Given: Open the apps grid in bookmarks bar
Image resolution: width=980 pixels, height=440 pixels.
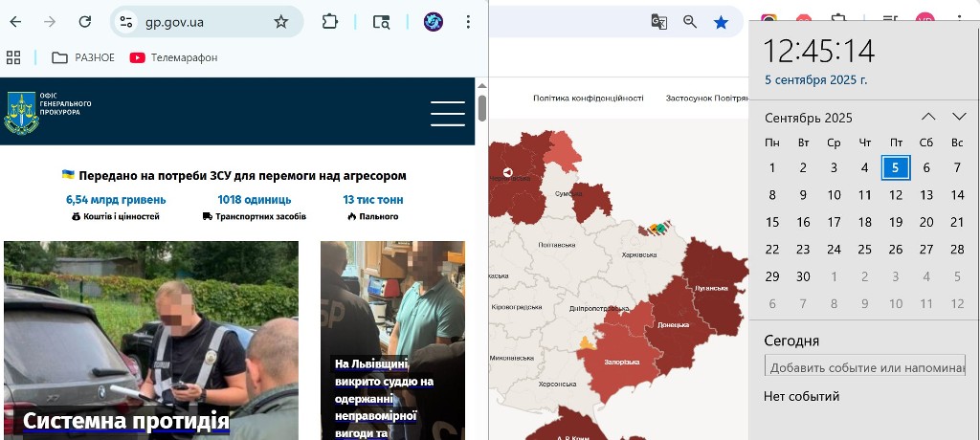Looking at the screenshot, I should tap(13, 57).
